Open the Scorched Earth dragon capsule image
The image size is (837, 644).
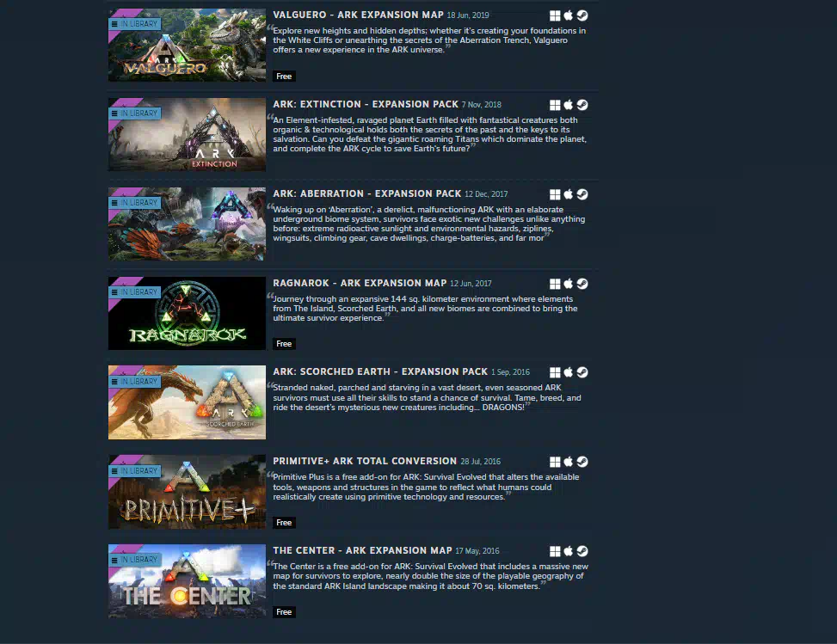click(x=187, y=402)
